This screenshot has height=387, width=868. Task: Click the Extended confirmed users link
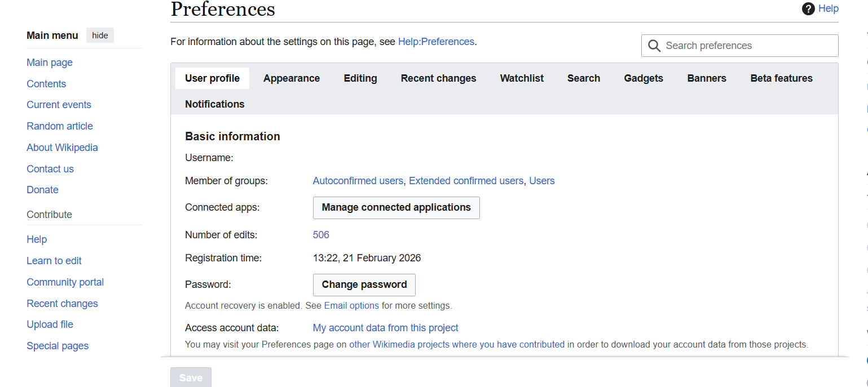pos(466,181)
